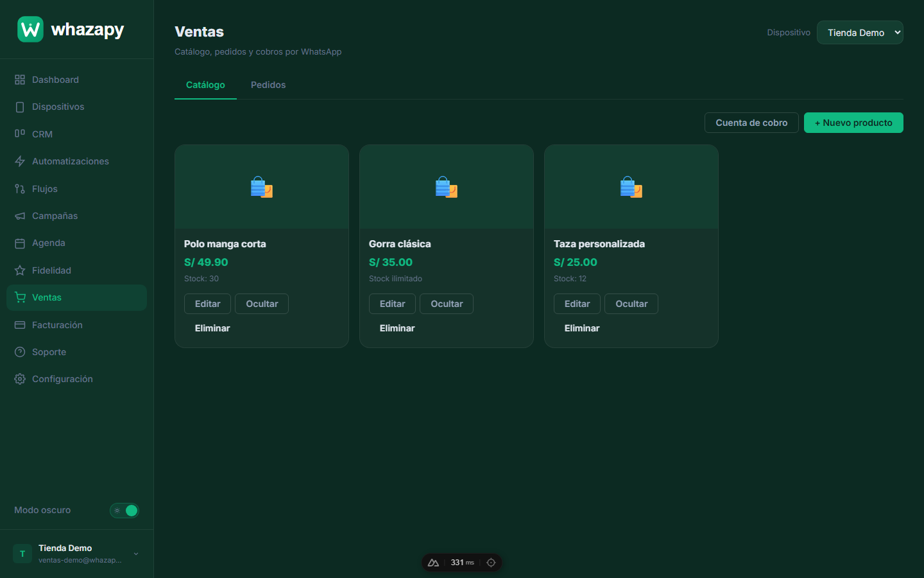924x578 pixels.
Task: Click the Gorra clásica title
Action: (400, 244)
